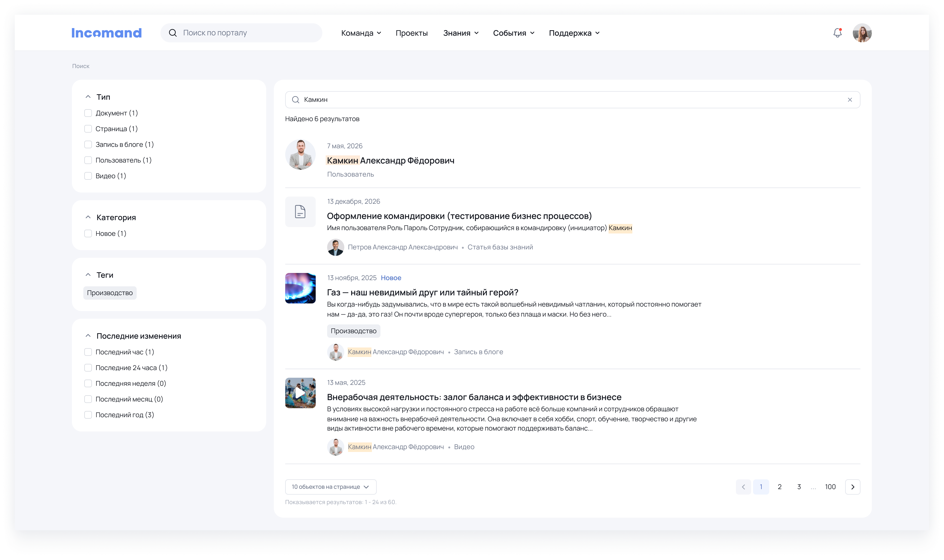Collapse the Тип filter section
944x560 pixels.
pos(88,97)
